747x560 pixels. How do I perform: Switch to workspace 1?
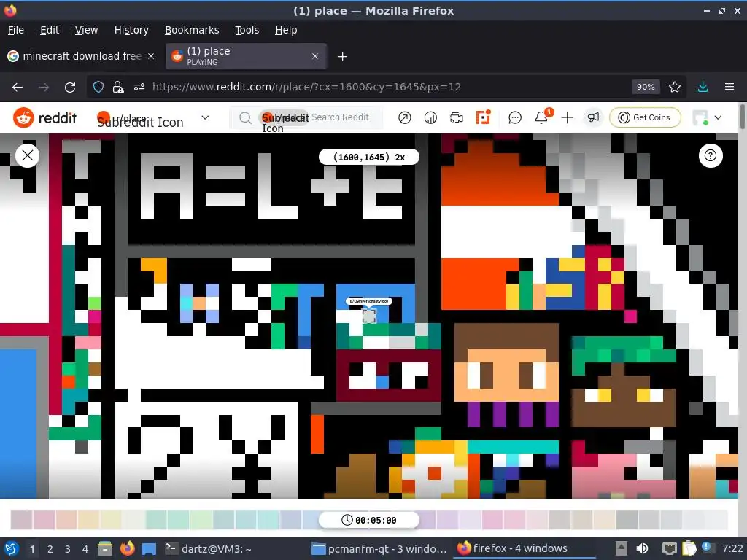point(32,549)
